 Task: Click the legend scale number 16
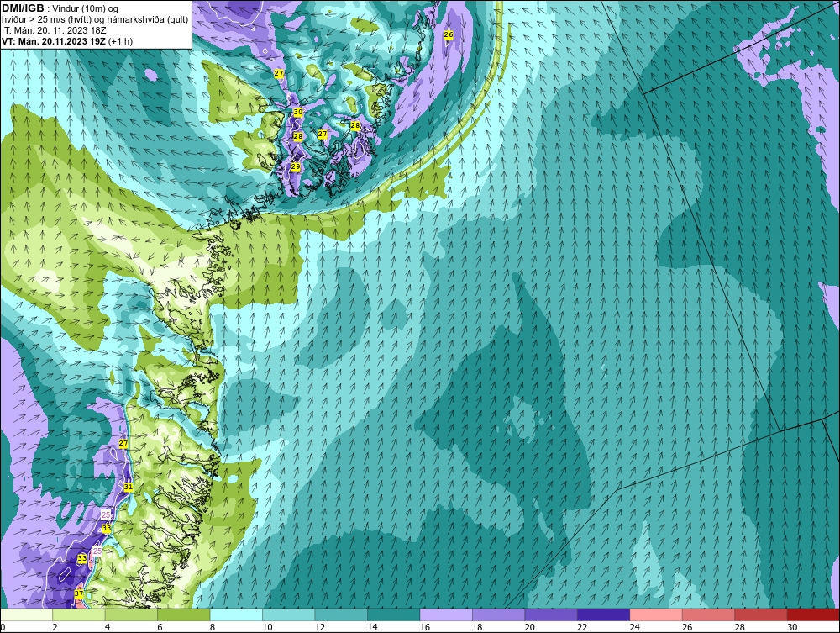tap(425, 627)
